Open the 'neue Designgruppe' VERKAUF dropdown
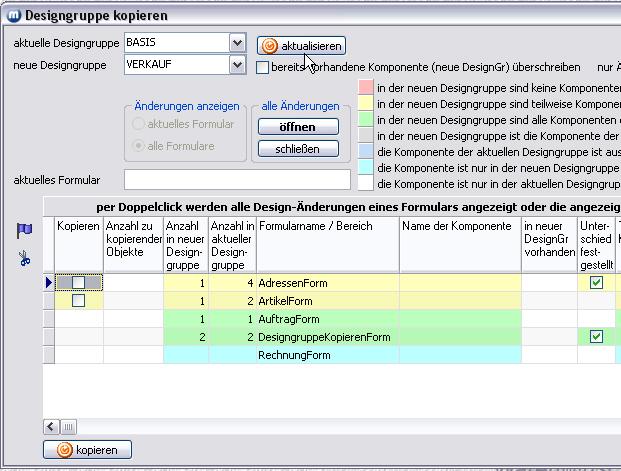Screen dimensions: 621x471 click(x=237, y=65)
